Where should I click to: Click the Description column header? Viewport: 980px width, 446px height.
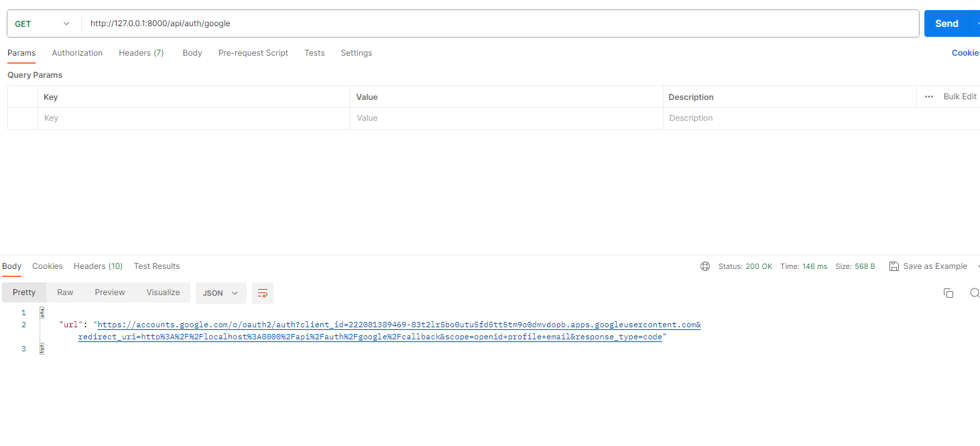[x=691, y=97]
